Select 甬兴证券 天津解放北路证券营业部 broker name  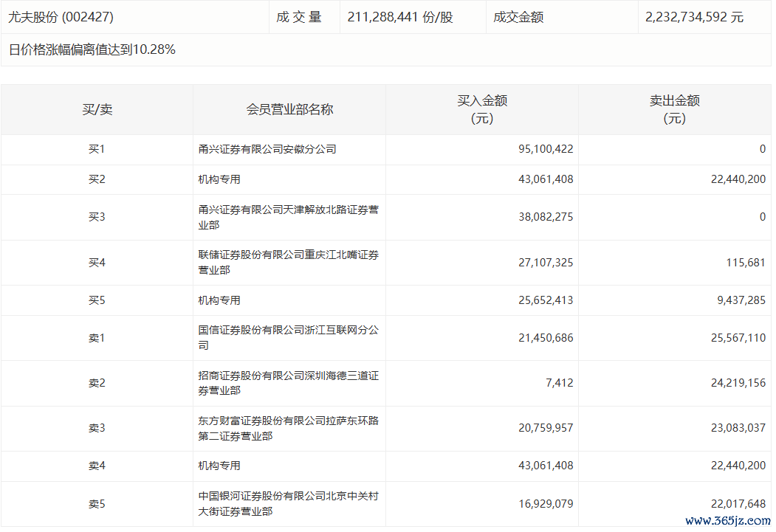tap(288, 217)
